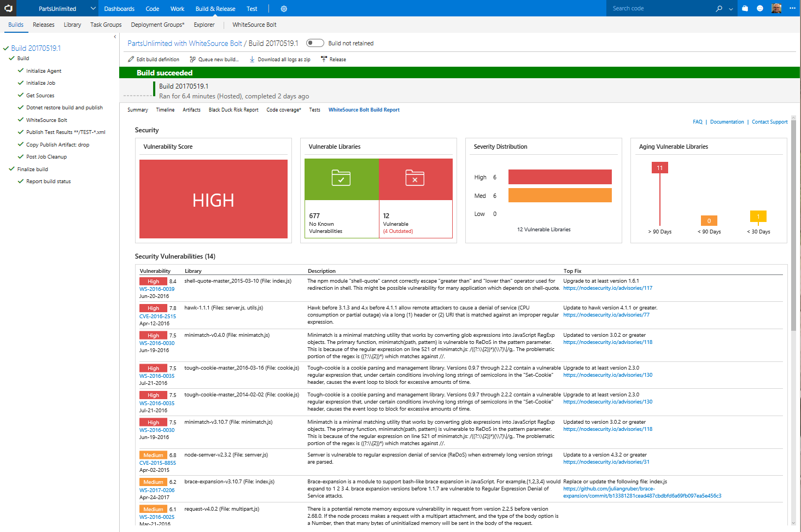
Task: Open the user profile avatar
Action: pyautogui.click(x=776, y=8)
